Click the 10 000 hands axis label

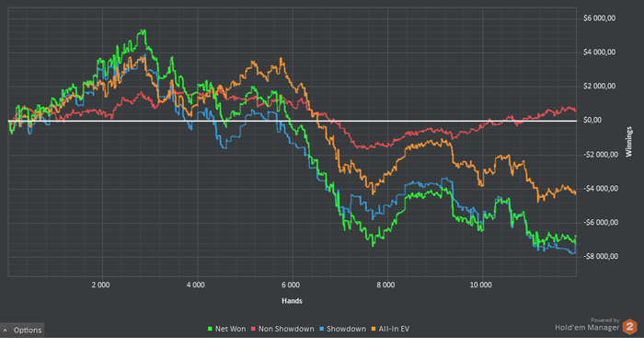tap(480, 285)
